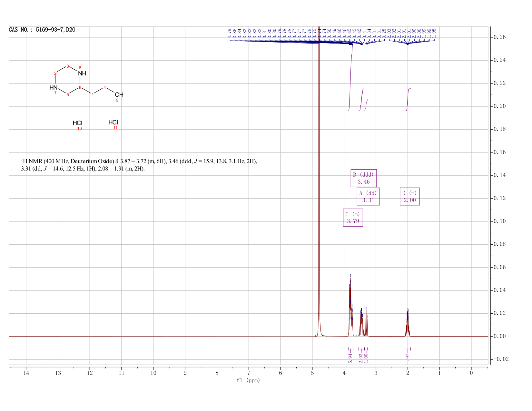Click the 14 ppm tick on x axis
The image size is (532, 411).
tap(26, 373)
